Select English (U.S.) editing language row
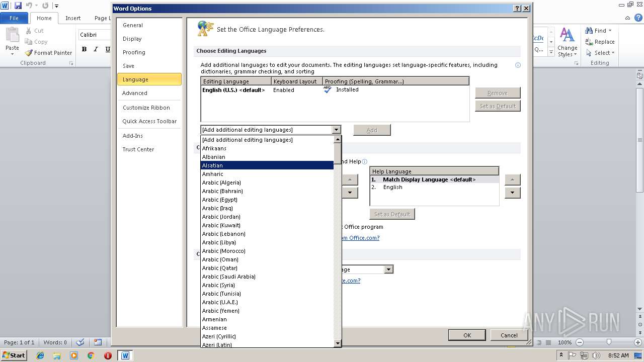This screenshot has width=644, height=362. [335, 90]
